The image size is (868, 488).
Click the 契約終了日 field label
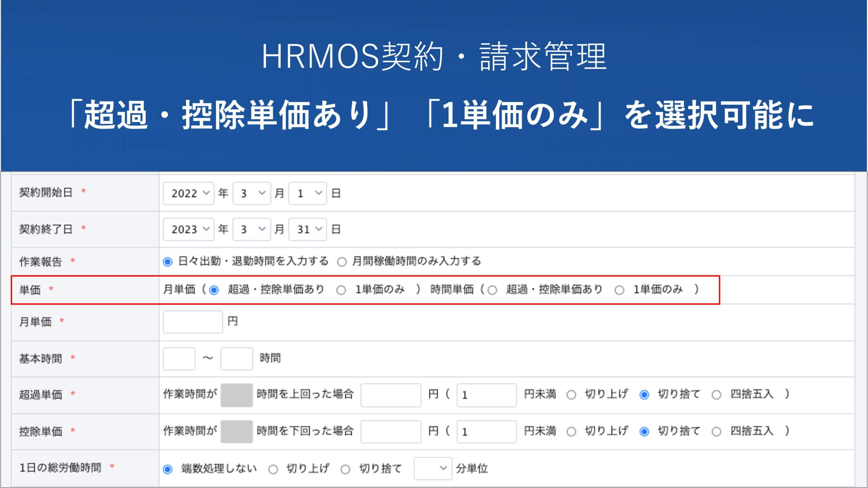coord(46,229)
